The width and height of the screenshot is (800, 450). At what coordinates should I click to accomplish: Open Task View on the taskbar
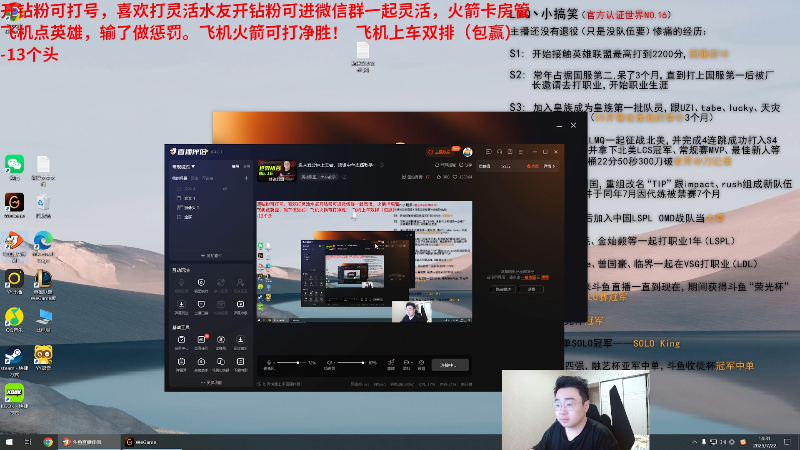(28, 442)
